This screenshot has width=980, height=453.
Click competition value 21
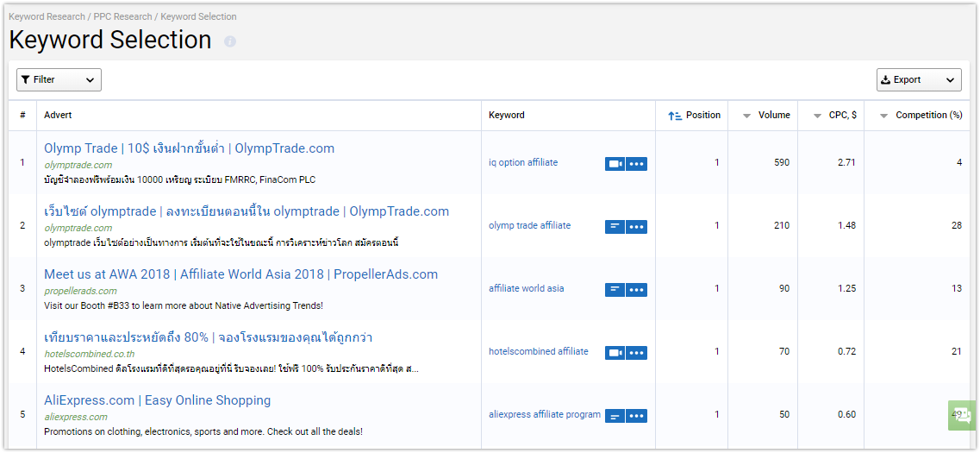tap(957, 352)
